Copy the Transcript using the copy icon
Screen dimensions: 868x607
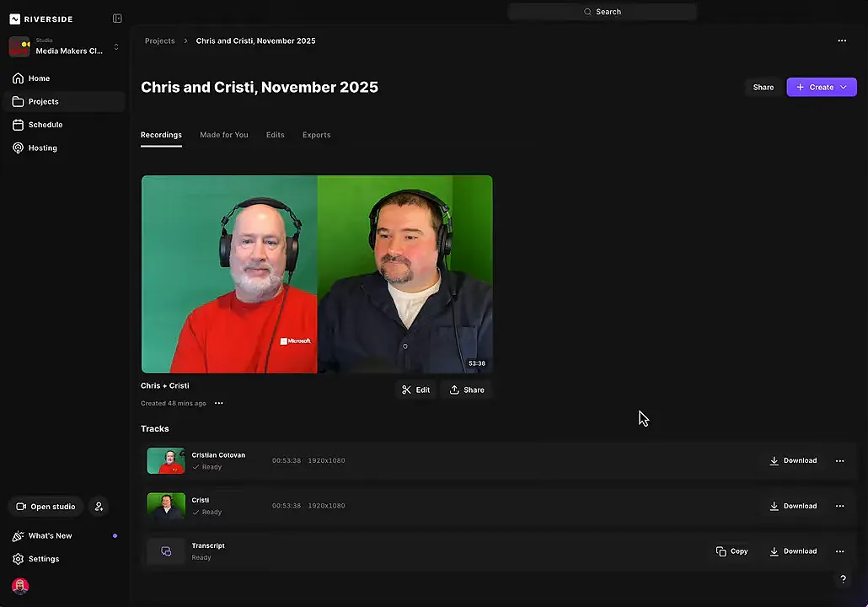point(731,551)
